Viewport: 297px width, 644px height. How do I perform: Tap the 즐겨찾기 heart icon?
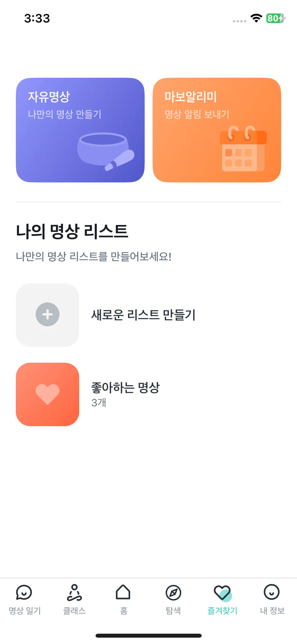click(x=223, y=593)
